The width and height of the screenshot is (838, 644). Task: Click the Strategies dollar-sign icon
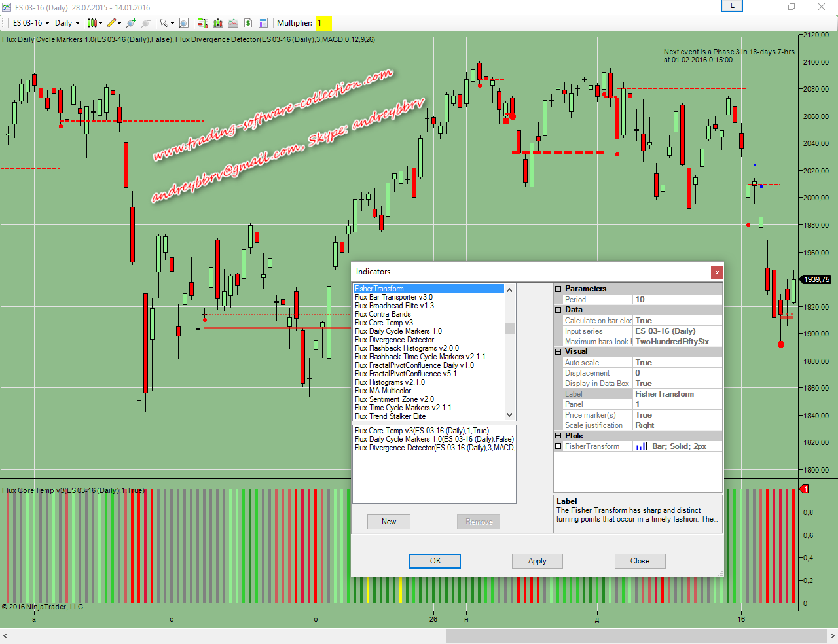pyautogui.click(x=248, y=23)
